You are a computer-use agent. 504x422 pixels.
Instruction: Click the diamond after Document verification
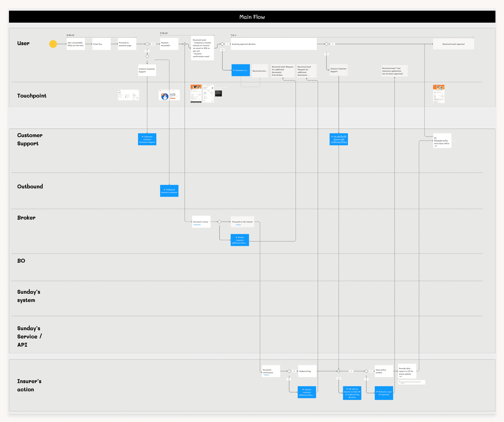click(x=289, y=371)
